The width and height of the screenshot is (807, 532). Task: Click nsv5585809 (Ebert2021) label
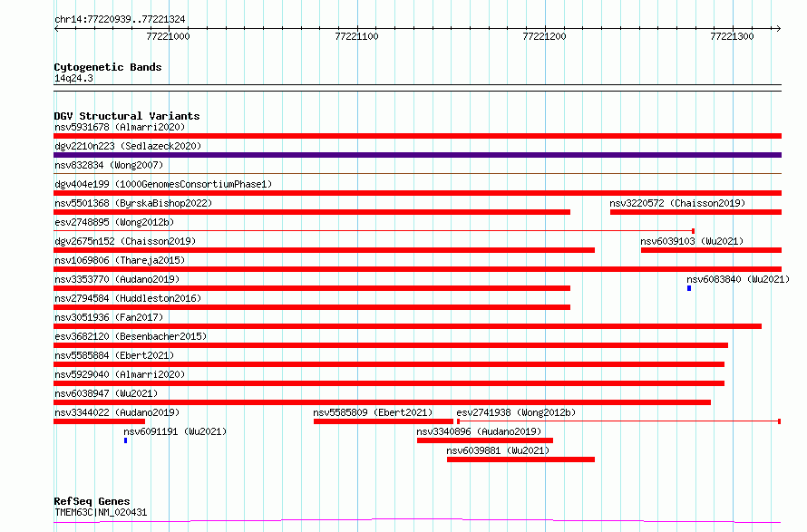[373, 412]
